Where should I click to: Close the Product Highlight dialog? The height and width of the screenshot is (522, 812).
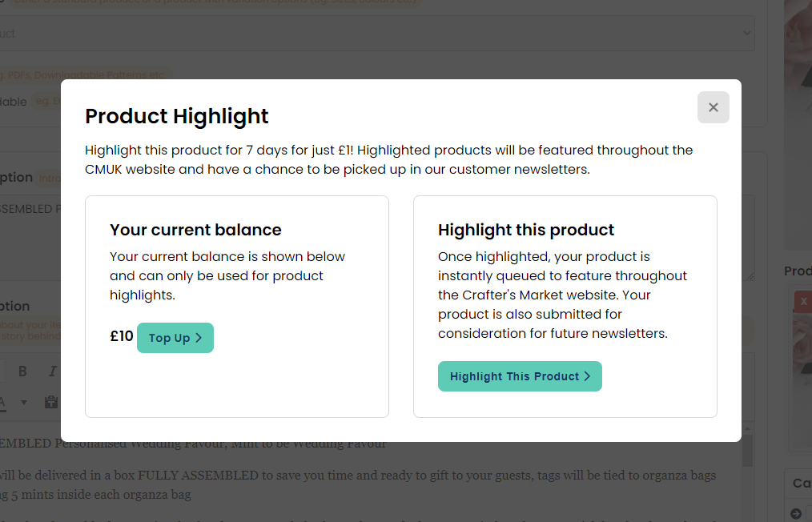click(x=713, y=107)
